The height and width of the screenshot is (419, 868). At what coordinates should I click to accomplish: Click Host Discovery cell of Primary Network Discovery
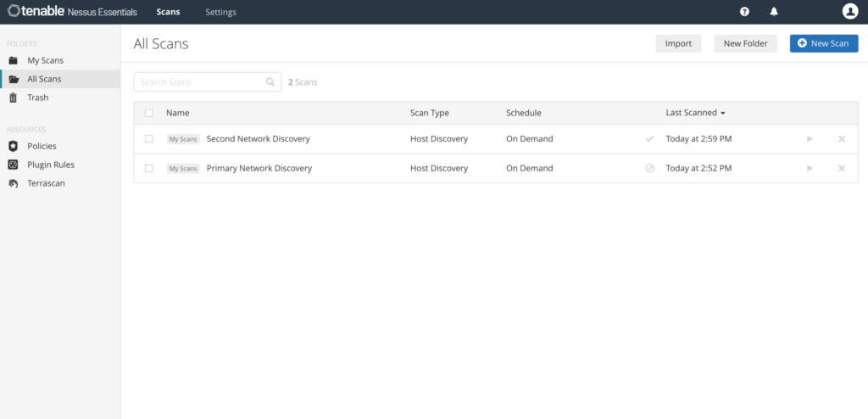pyautogui.click(x=439, y=169)
